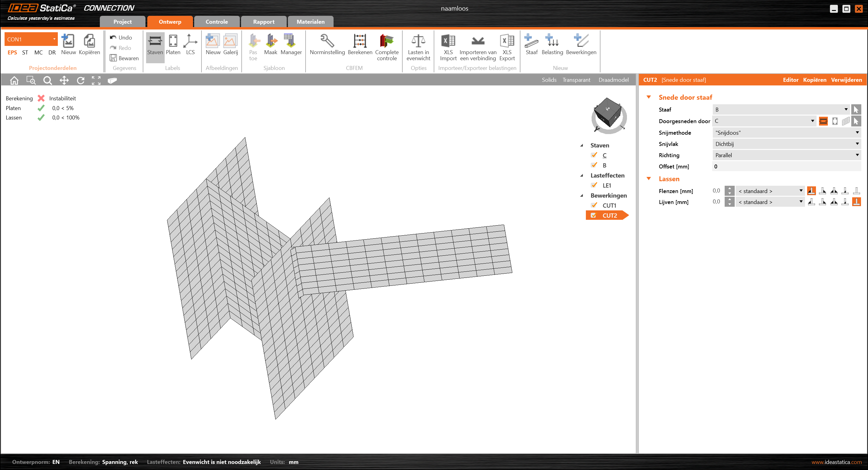Open the CON1 project item dropdown
Viewport: 868px width, 470px height.
pyautogui.click(x=54, y=39)
